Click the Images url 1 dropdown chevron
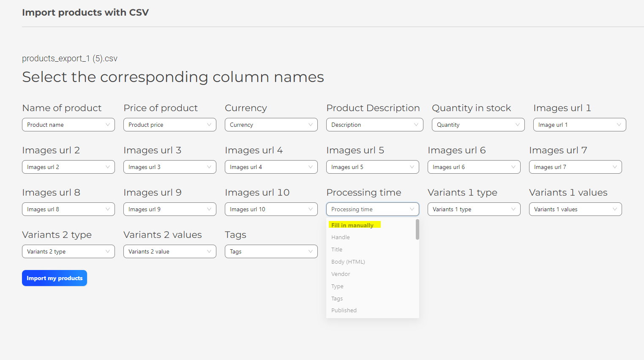Screen dimensions: 644x360 coord(619,125)
